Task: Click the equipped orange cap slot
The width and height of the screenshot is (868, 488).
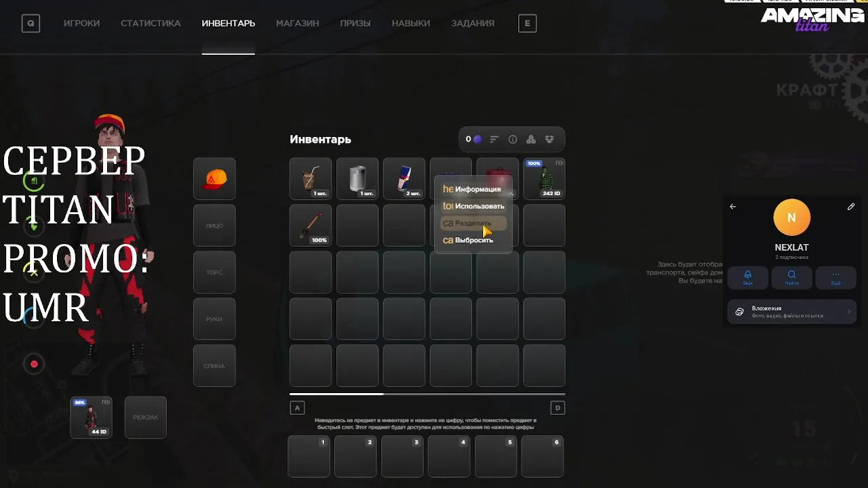Action: [214, 179]
